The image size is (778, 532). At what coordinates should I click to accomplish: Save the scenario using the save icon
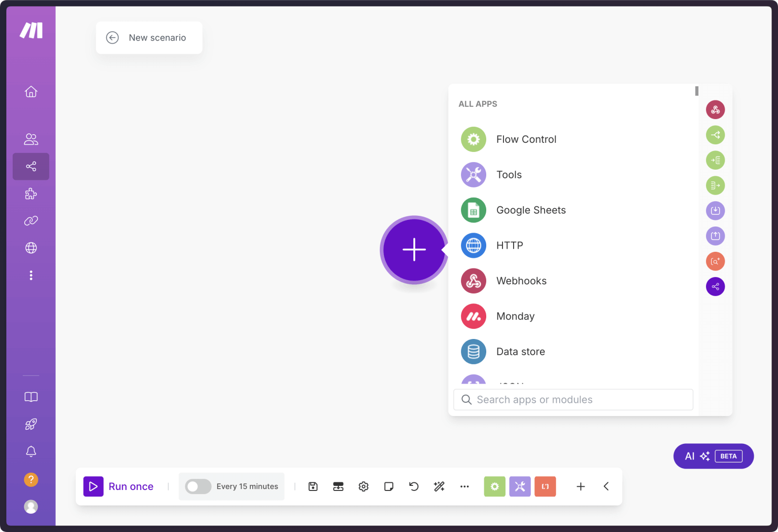(313, 486)
